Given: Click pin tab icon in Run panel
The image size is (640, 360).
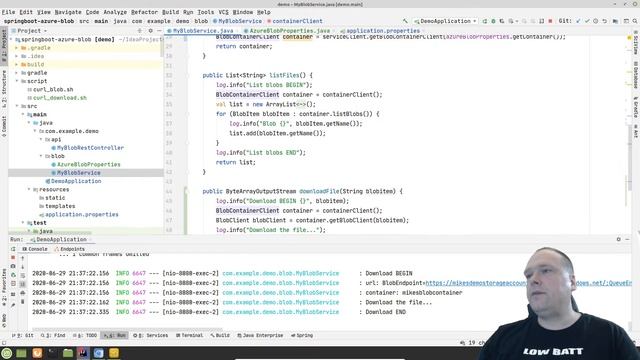Looking at the screenshot, I should 13,304.
